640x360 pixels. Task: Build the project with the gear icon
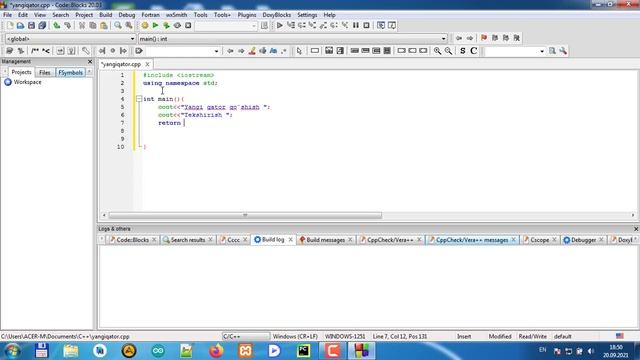pyautogui.click(x=145, y=25)
